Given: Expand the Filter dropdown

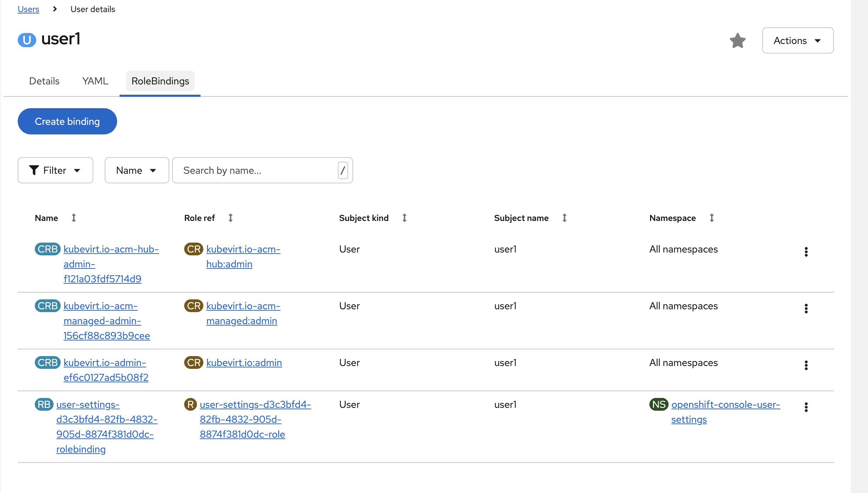Looking at the screenshot, I should tap(55, 170).
